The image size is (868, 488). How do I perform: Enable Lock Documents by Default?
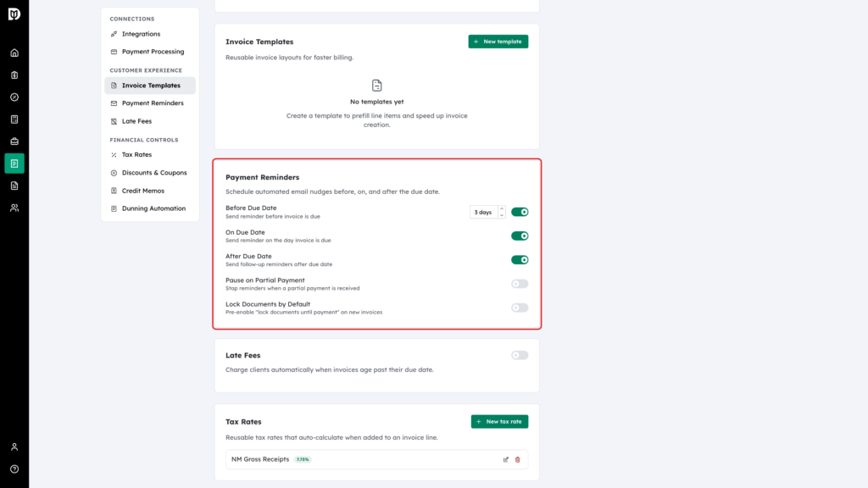520,308
